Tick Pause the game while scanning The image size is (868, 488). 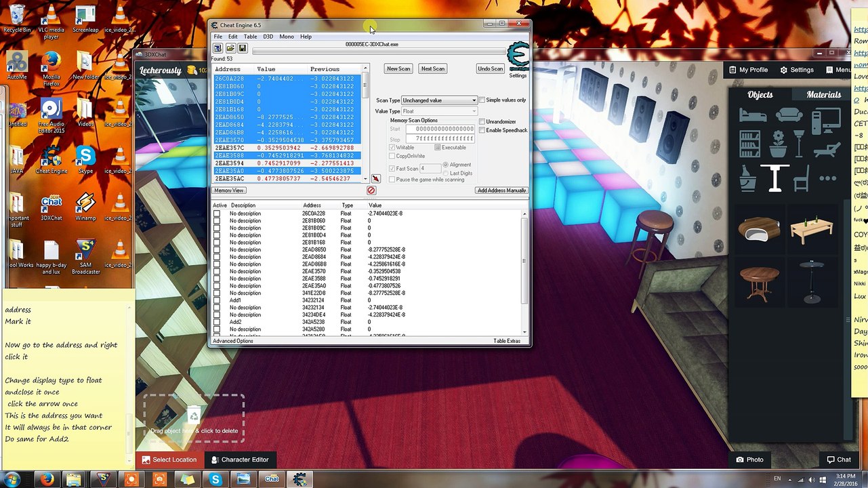tap(392, 180)
